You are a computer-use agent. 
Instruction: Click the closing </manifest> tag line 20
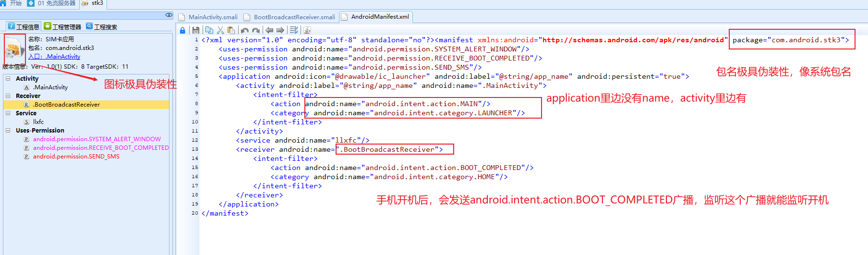pos(225,213)
